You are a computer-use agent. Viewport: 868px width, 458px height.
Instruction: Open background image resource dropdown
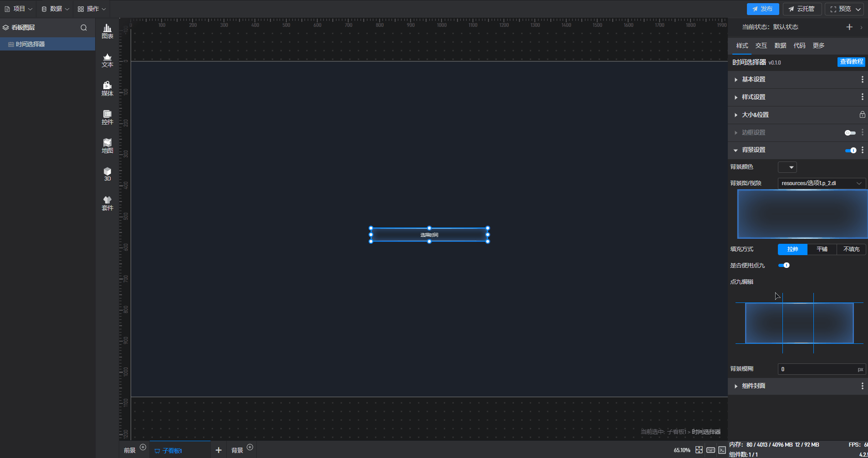coord(822,183)
